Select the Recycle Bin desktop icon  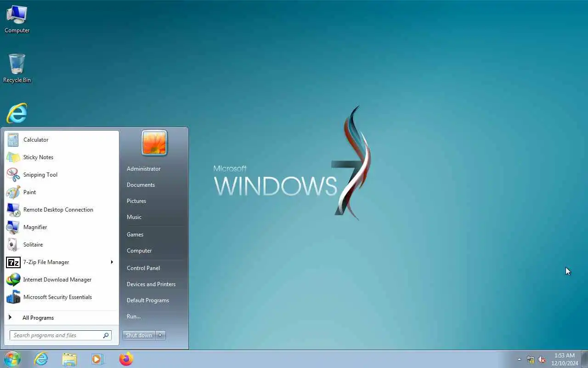click(x=17, y=69)
